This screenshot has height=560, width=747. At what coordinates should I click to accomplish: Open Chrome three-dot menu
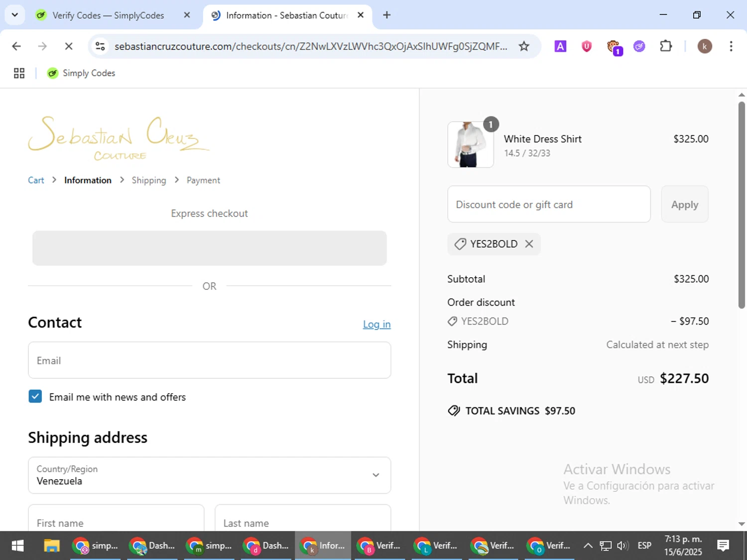pyautogui.click(x=731, y=46)
